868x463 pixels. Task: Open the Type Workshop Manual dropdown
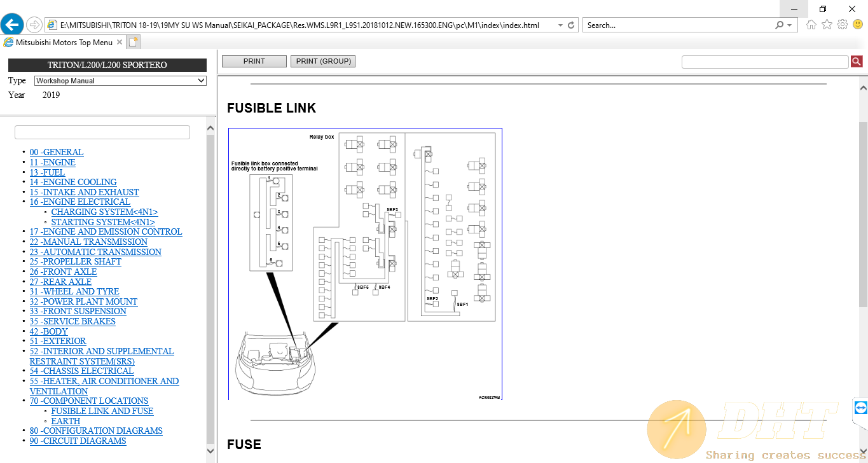pyautogui.click(x=120, y=81)
